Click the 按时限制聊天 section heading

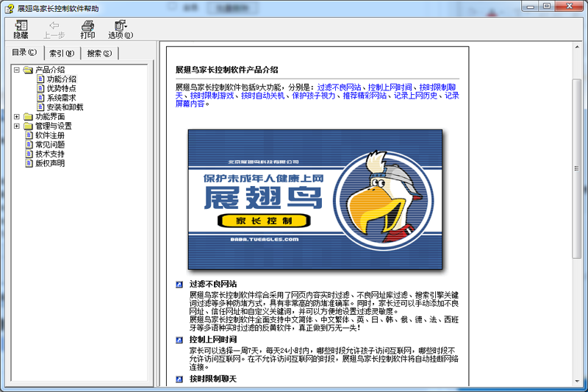click(x=213, y=379)
